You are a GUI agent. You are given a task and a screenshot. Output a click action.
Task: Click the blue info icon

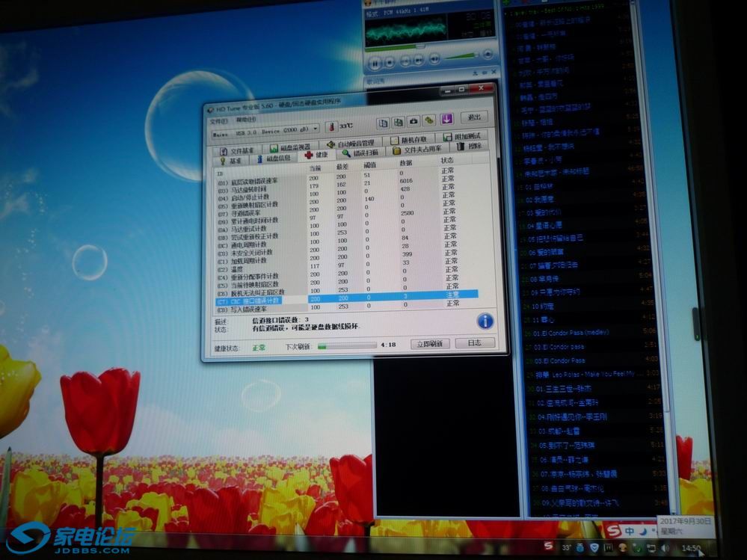click(x=485, y=321)
